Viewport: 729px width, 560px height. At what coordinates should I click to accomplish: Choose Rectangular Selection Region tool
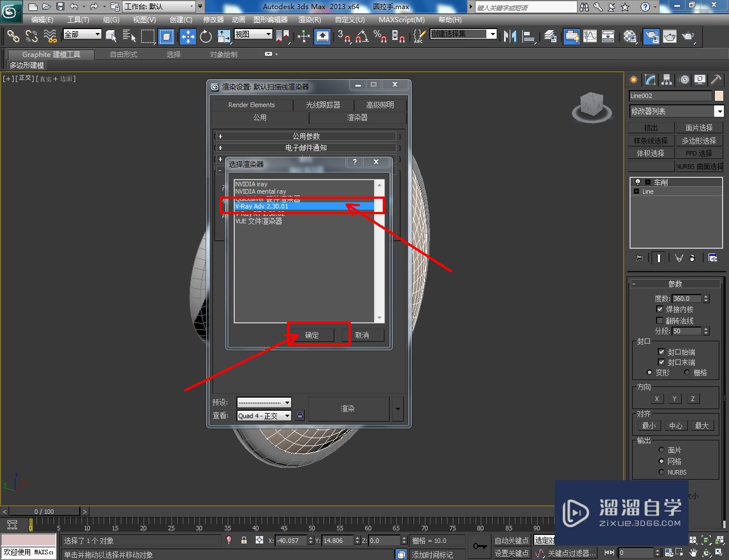pos(148,36)
